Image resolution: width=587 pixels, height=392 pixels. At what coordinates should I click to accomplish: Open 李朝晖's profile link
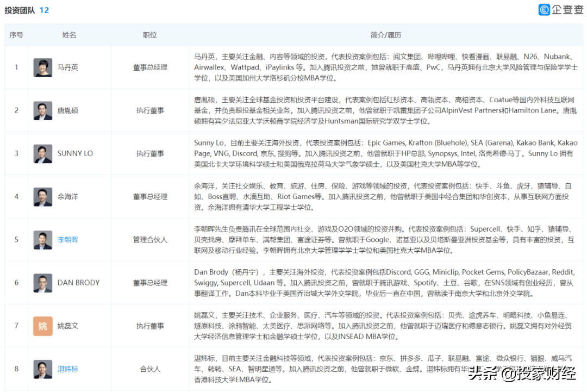tap(67, 240)
